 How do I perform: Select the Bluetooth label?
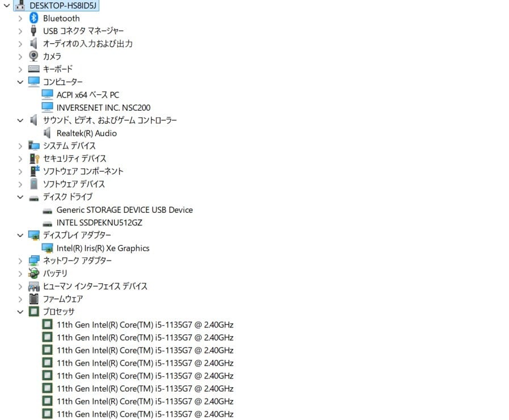click(61, 18)
